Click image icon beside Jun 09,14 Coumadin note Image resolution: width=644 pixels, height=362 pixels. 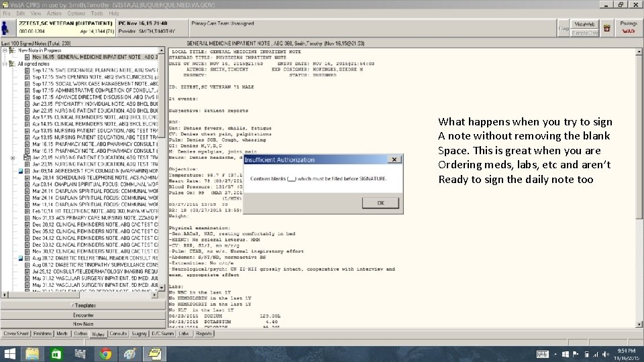click(21, 171)
